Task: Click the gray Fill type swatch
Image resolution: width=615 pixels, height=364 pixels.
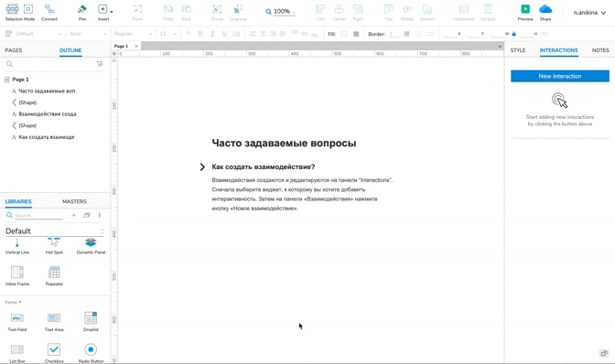Action: (x=356, y=34)
